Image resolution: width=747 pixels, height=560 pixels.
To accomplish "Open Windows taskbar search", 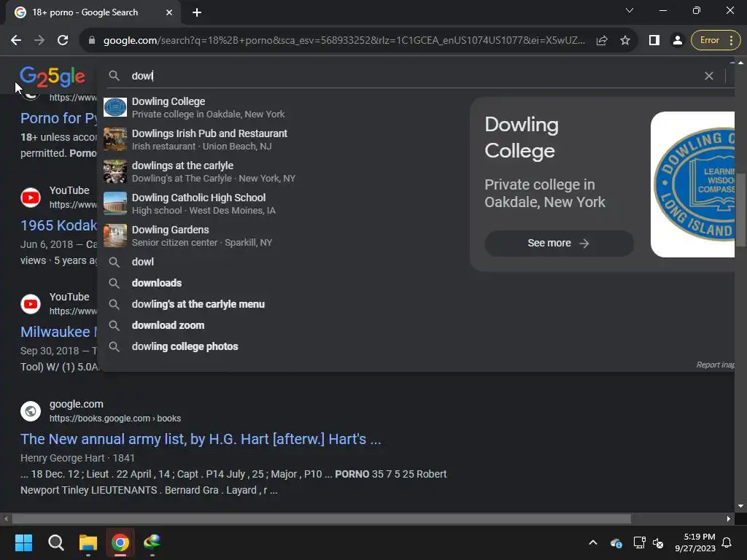I will click(x=55, y=542).
